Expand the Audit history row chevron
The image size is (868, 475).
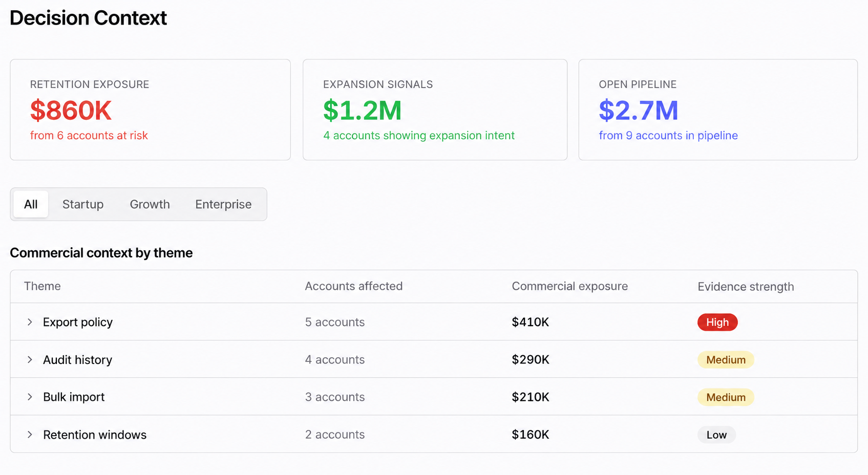[x=30, y=360]
